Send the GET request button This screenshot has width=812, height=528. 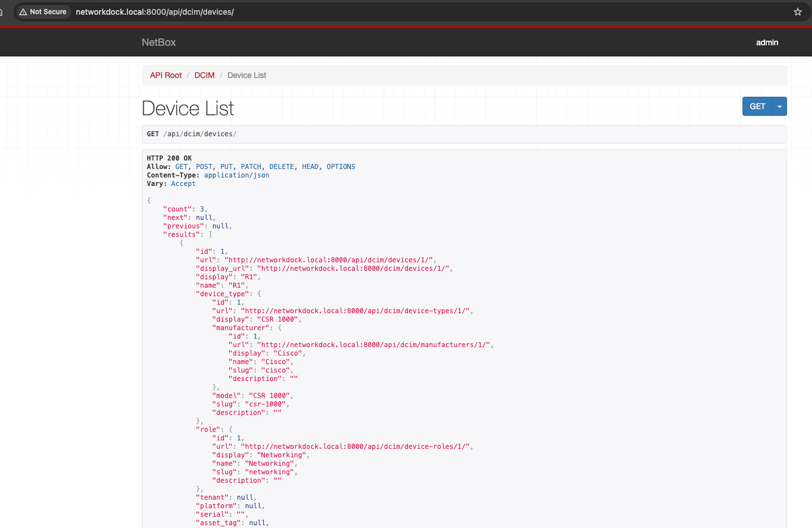point(757,106)
